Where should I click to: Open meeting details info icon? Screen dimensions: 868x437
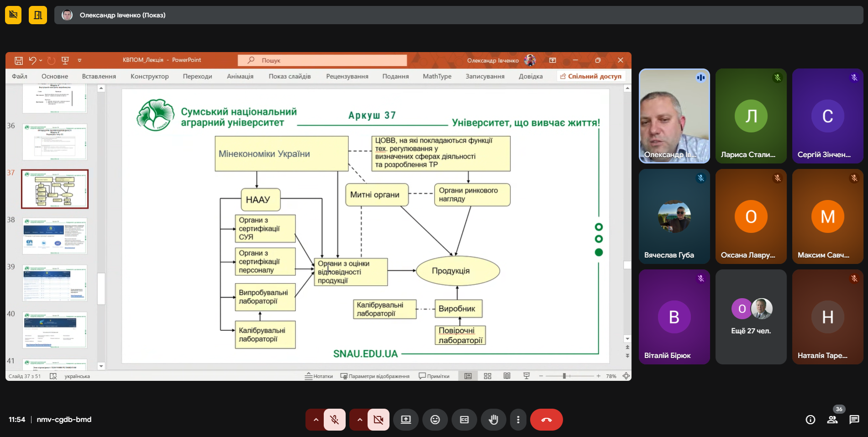pos(810,420)
